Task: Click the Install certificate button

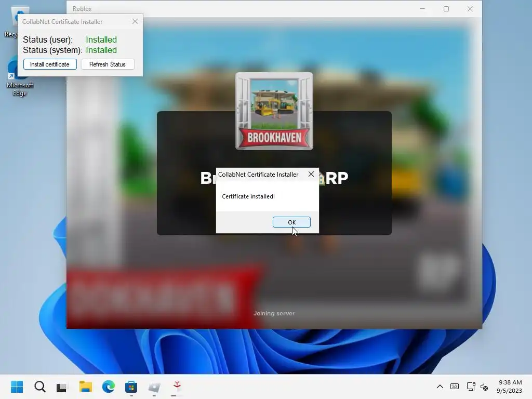Action: (50, 64)
